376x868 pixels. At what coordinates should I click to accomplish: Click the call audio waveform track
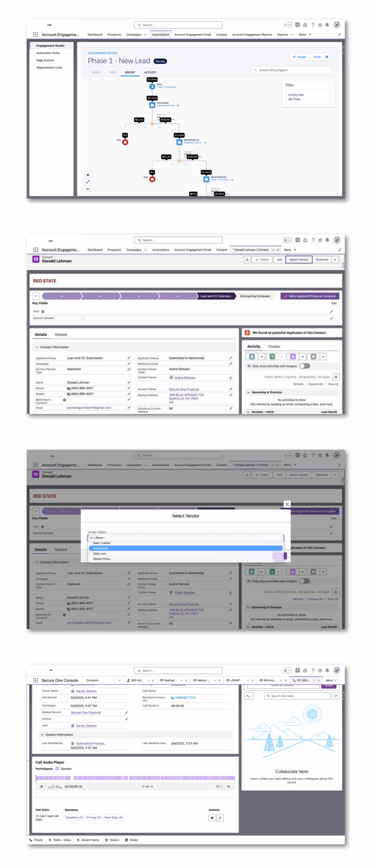click(x=135, y=778)
